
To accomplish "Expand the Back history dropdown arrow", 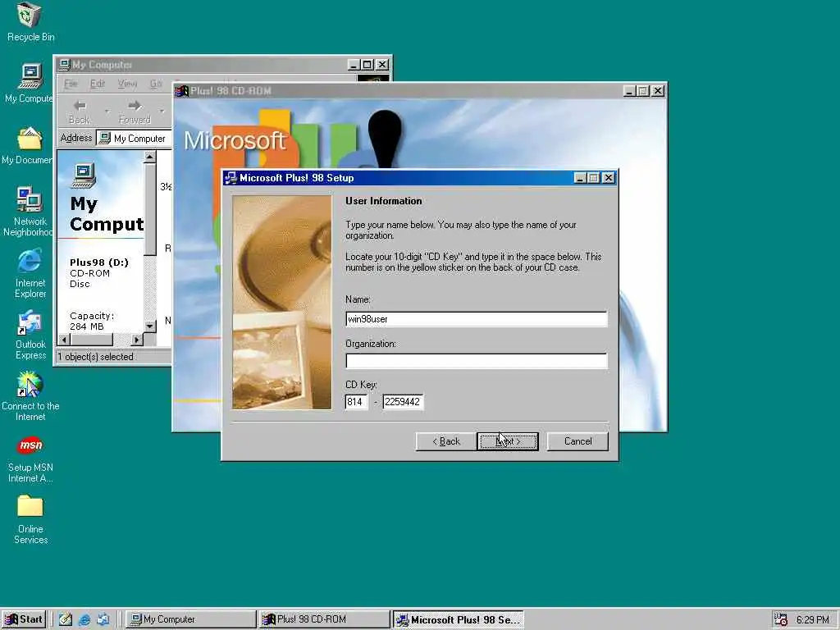I will 107,112.
